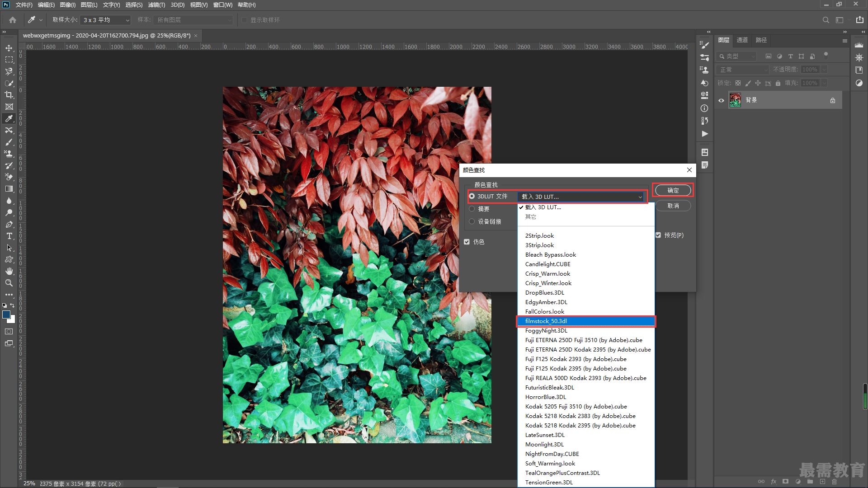Open the 图像(I) menu
This screenshot has width=868, height=488.
pyautogui.click(x=68, y=5)
